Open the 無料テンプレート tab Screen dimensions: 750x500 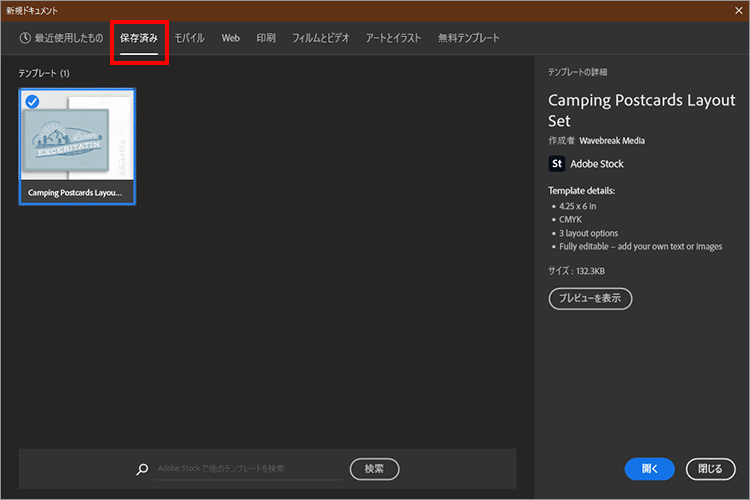(469, 38)
